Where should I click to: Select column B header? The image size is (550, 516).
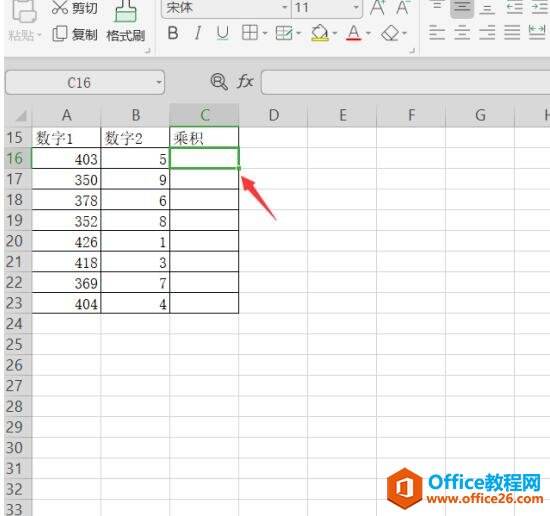click(135, 115)
